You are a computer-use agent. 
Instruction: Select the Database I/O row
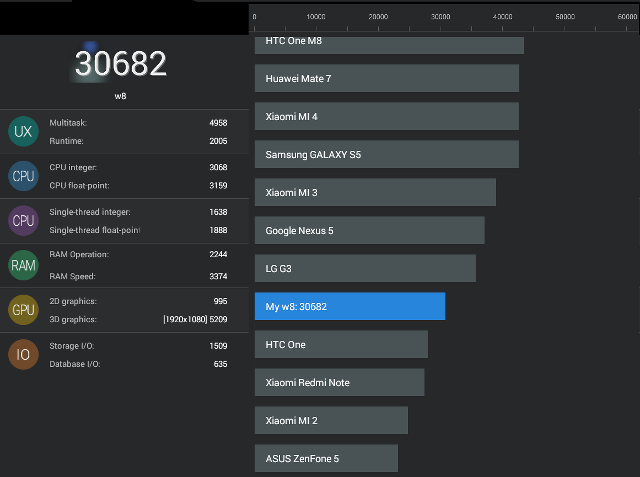pos(138,364)
